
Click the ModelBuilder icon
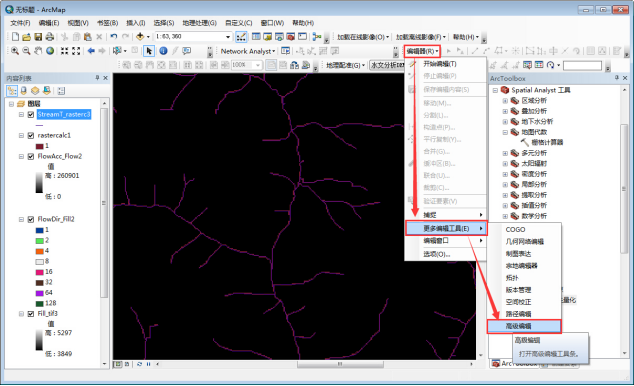[317, 37]
